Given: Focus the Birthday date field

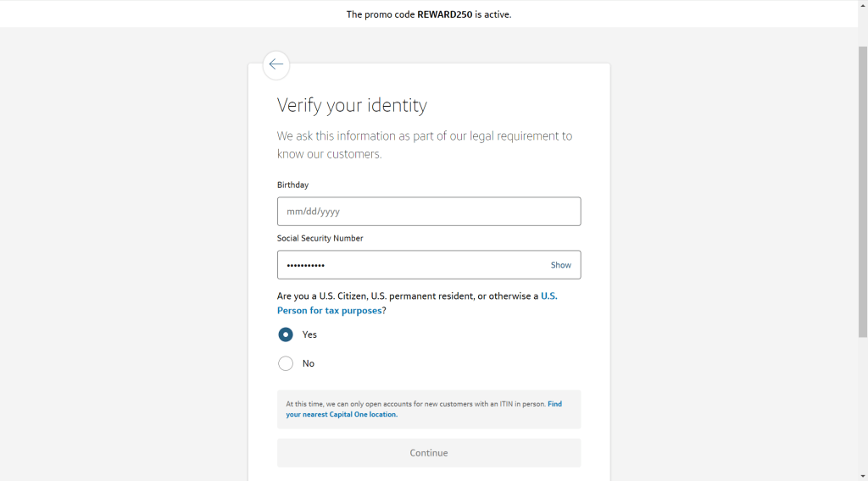Looking at the screenshot, I should click(x=429, y=211).
